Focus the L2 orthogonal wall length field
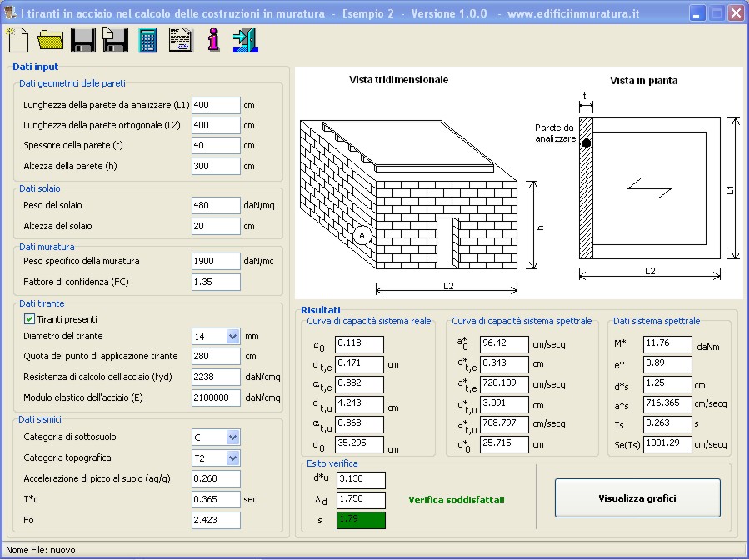749x560 pixels. tap(216, 125)
